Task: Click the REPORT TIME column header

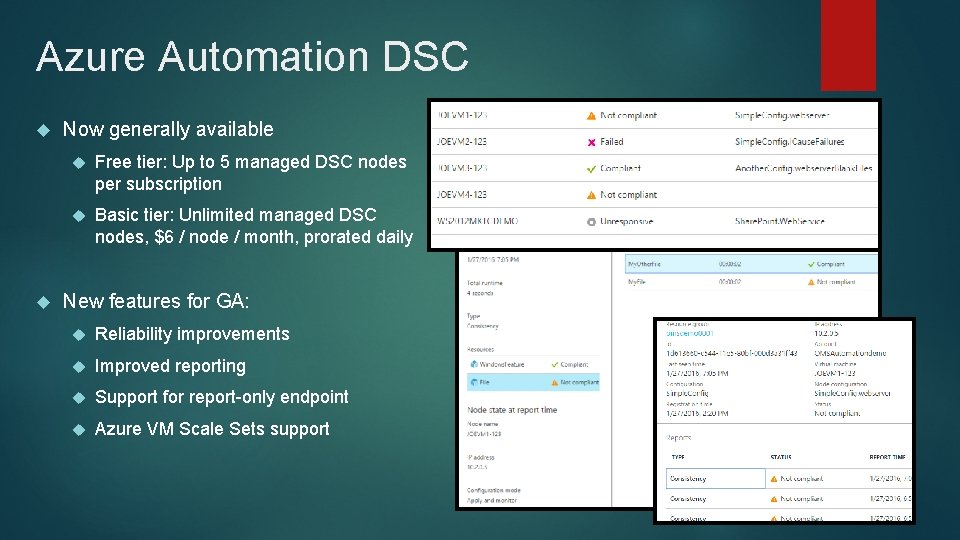Action: (888, 457)
